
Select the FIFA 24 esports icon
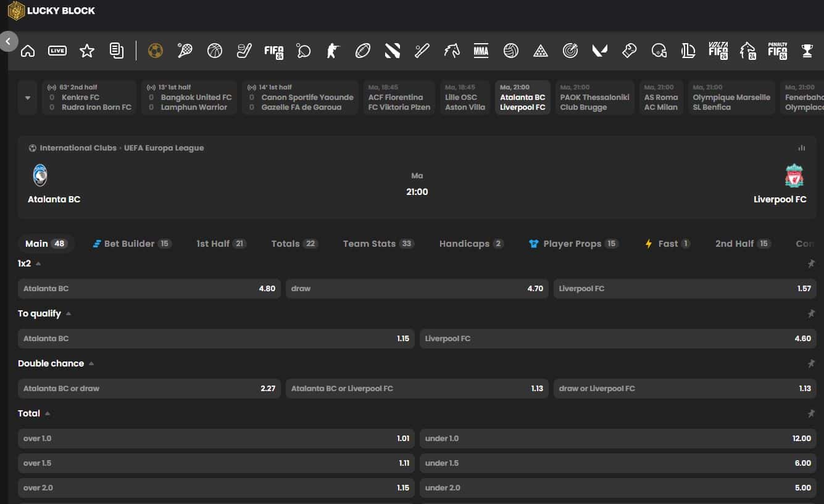tap(274, 51)
